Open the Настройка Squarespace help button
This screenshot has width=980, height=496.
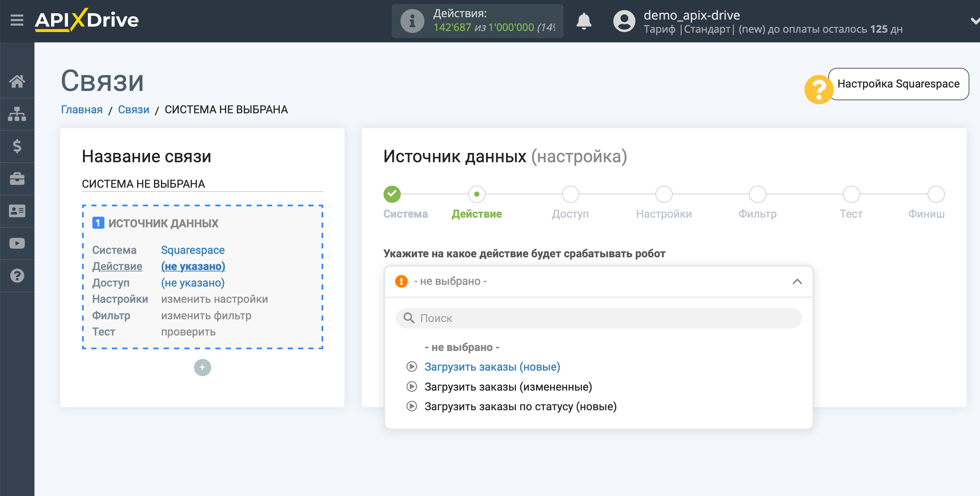click(898, 84)
